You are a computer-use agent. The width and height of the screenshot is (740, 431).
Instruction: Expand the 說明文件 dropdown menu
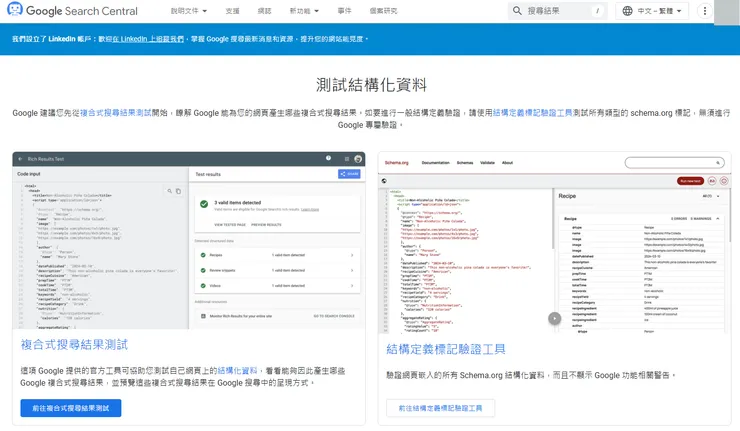point(189,11)
